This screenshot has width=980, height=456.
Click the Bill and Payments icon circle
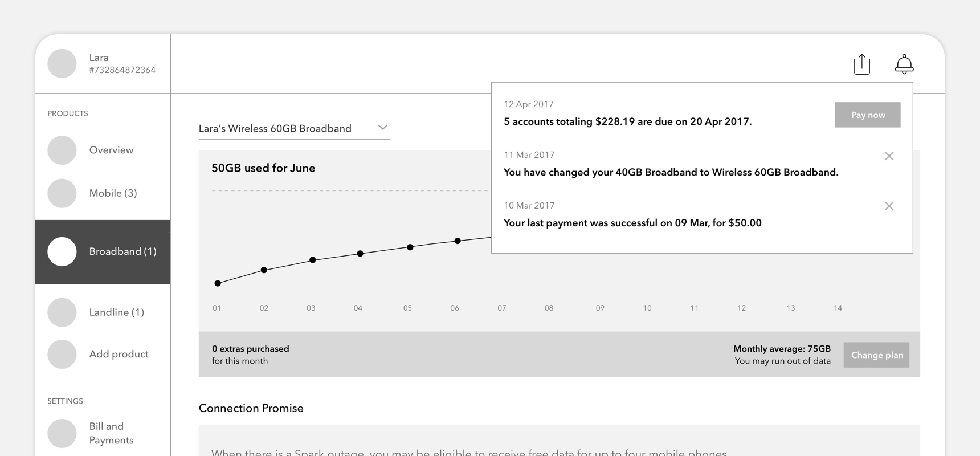(62, 433)
